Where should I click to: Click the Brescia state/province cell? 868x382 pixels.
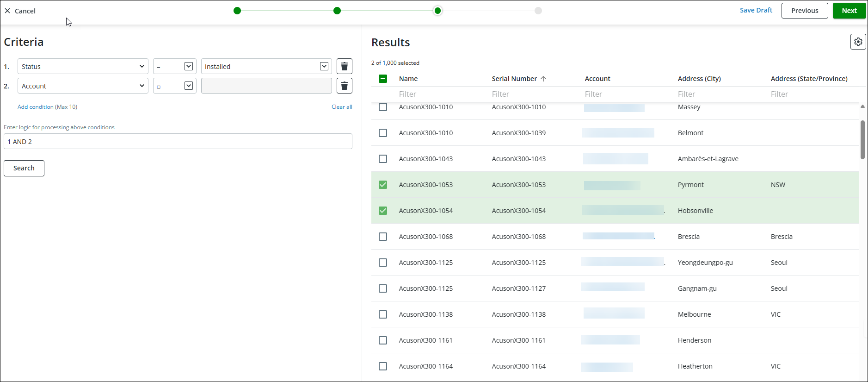(782, 237)
